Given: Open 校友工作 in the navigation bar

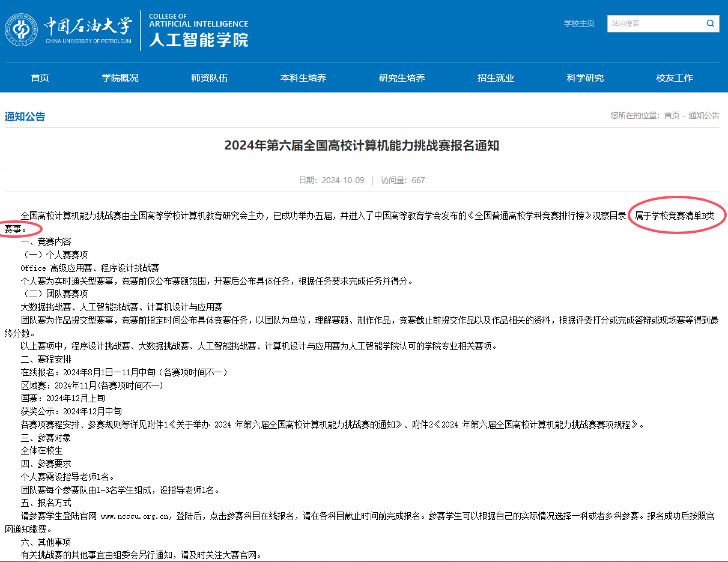Looking at the screenshot, I should [x=675, y=77].
